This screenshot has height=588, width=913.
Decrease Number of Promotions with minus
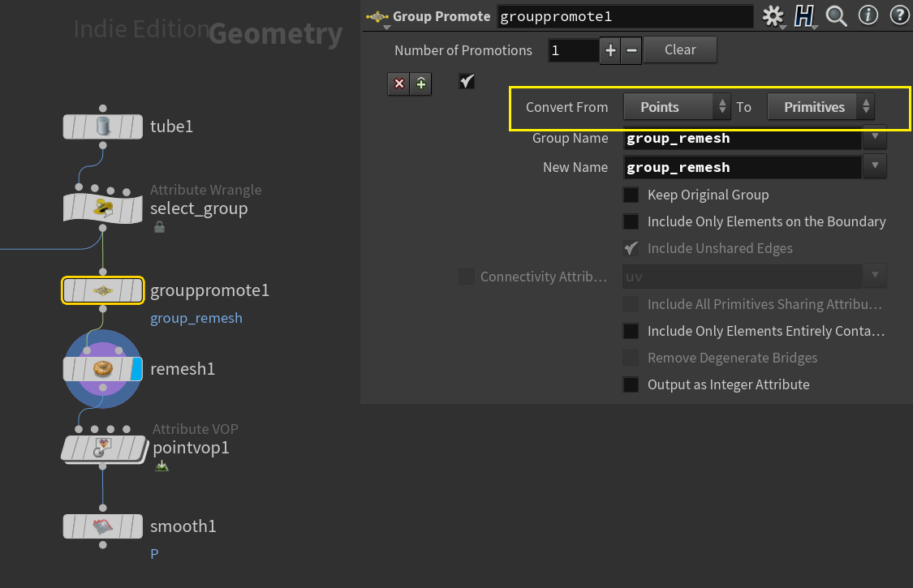click(x=631, y=50)
